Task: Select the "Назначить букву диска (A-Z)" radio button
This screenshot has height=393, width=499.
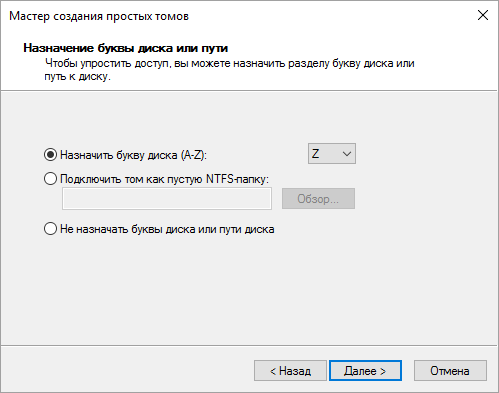Action: [x=50, y=155]
